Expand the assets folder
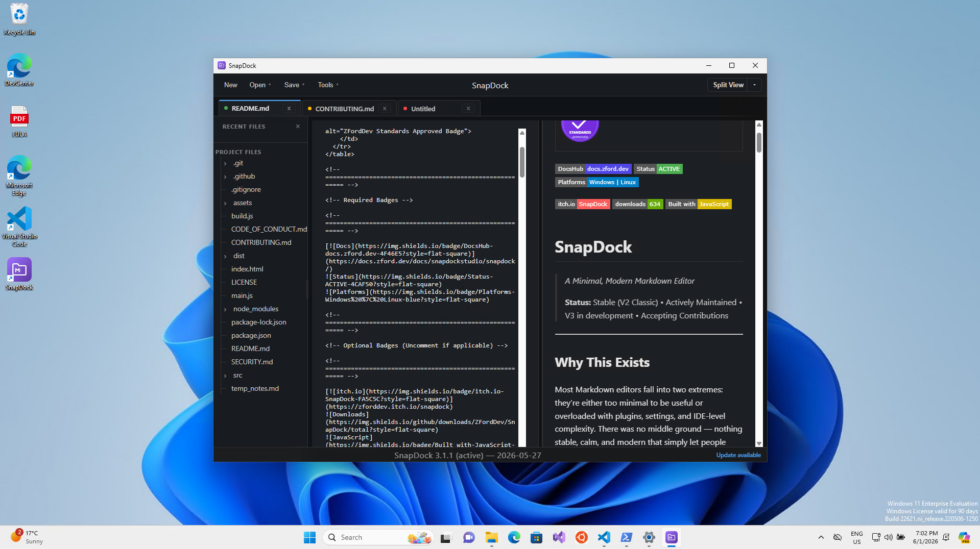The height and width of the screenshot is (549, 980). tap(225, 203)
